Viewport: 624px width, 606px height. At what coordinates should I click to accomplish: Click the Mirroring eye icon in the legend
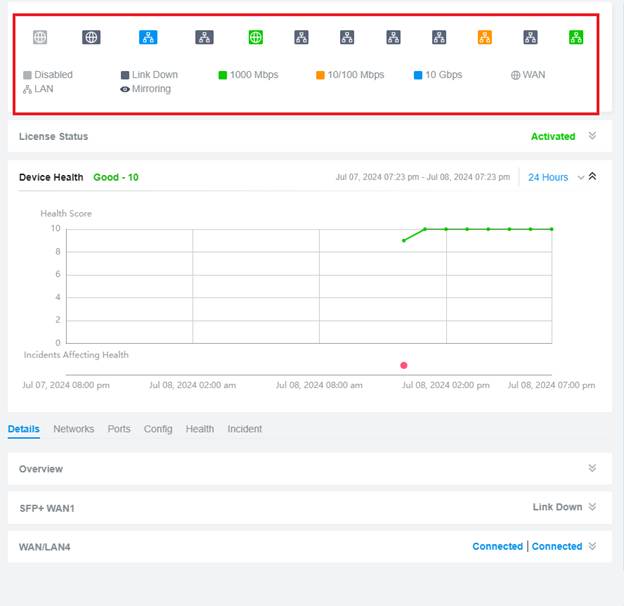tap(125, 89)
